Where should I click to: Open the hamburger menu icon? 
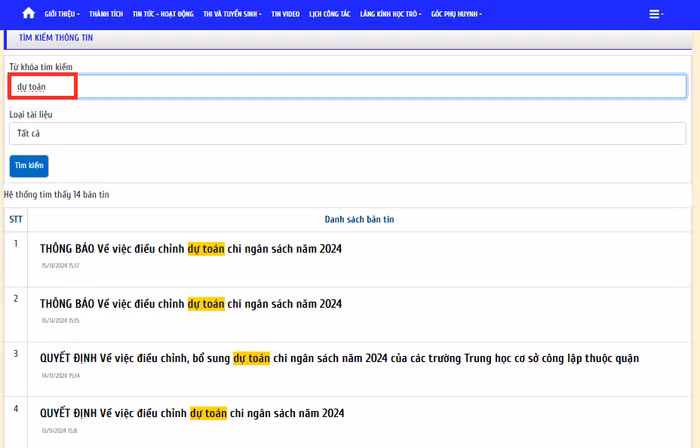pos(656,14)
